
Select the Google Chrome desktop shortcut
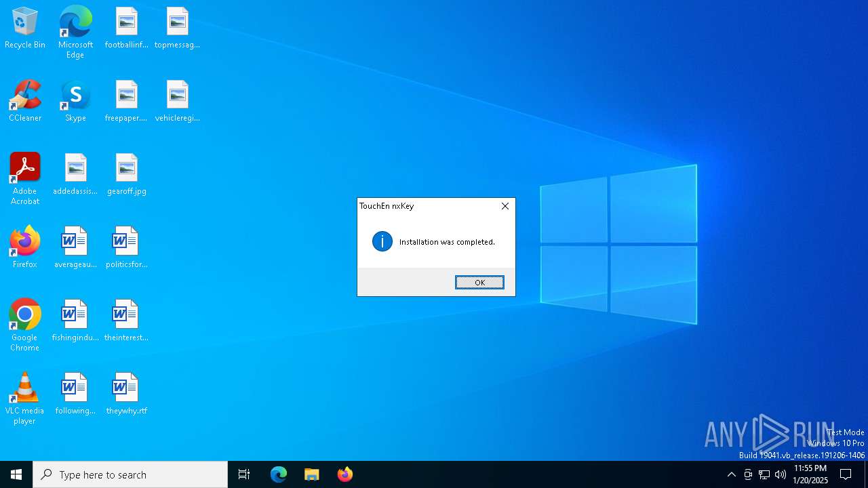tap(25, 325)
